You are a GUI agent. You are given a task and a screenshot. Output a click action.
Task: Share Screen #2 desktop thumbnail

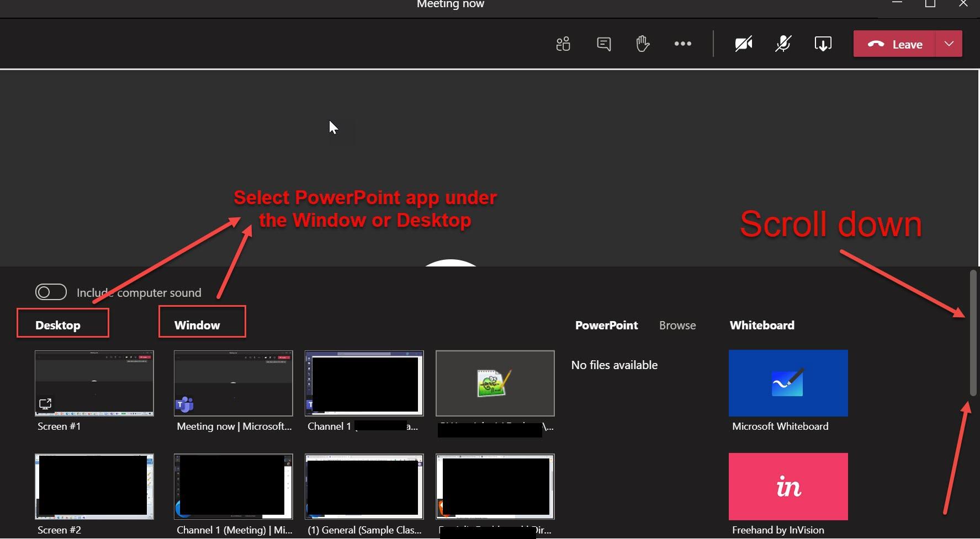pos(94,487)
